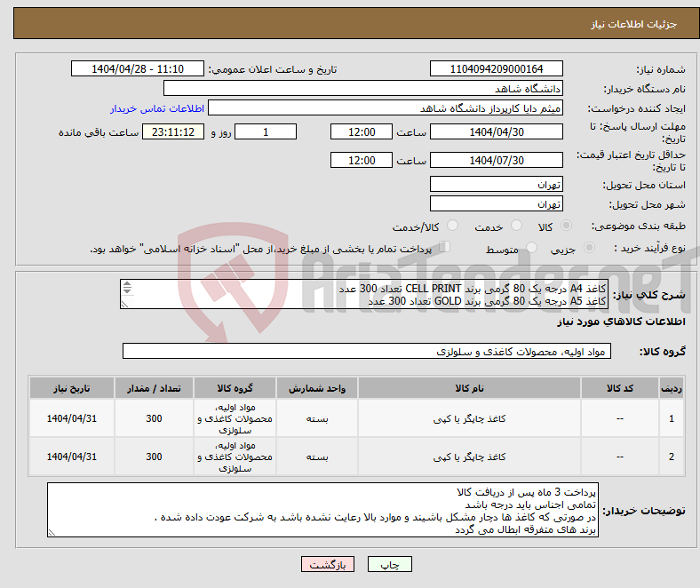The height and width of the screenshot is (588, 700).
Task: Click the گروه کالا goods group field
Action: tap(367, 352)
